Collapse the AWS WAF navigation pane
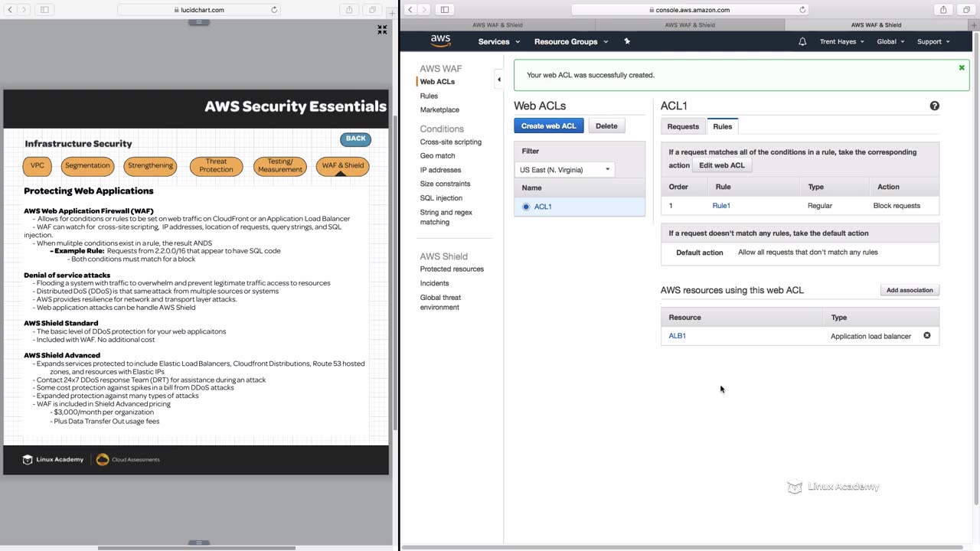The width and height of the screenshot is (980, 551). [499, 79]
